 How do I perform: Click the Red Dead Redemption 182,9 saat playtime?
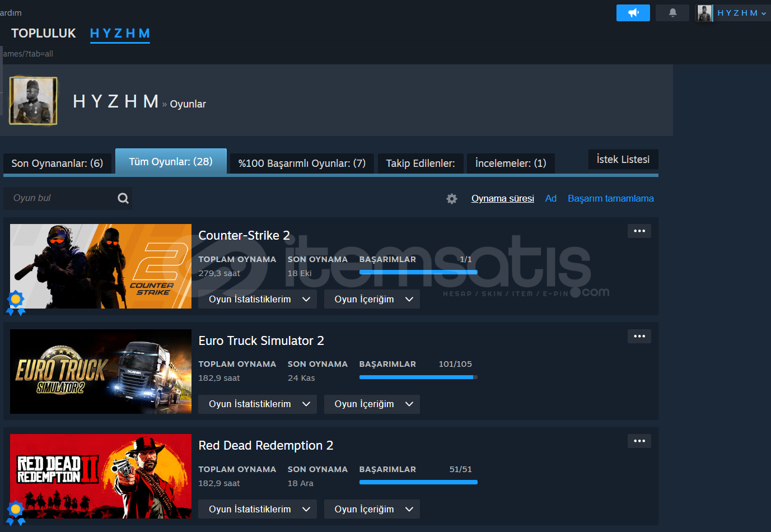click(219, 483)
